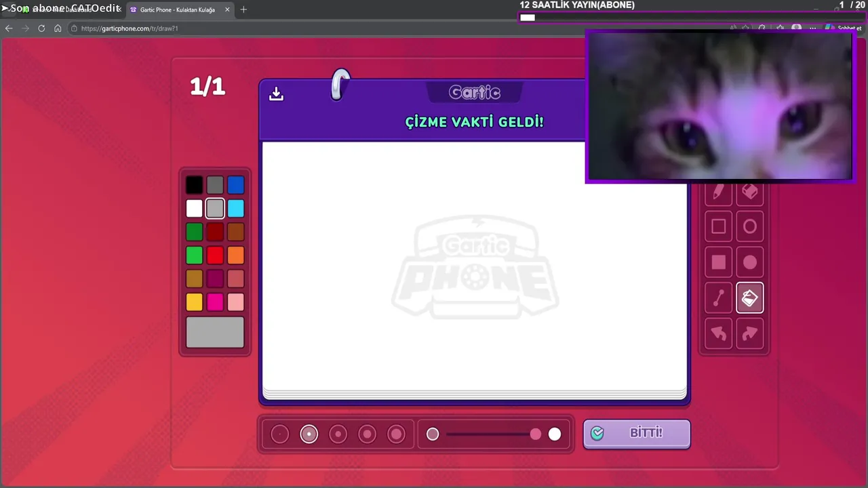Screen dimensions: 868x488
Task: Pick the dark blue color swatch
Action: [236, 185]
